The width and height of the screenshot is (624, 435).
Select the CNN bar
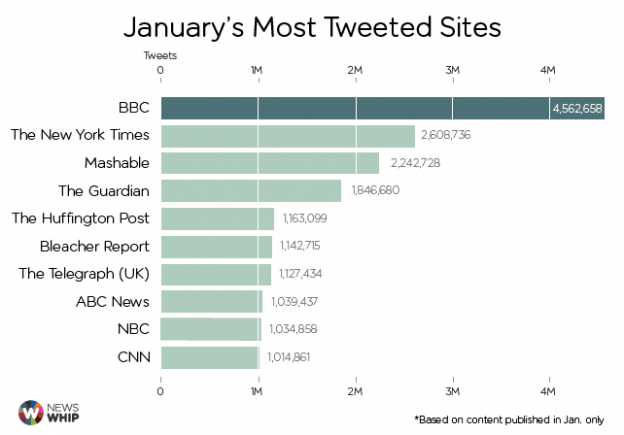(x=210, y=357)
